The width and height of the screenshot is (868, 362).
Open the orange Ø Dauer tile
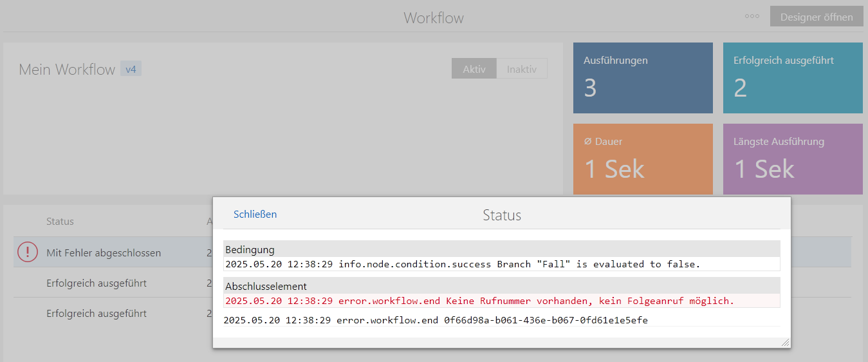tap(643, 158)
